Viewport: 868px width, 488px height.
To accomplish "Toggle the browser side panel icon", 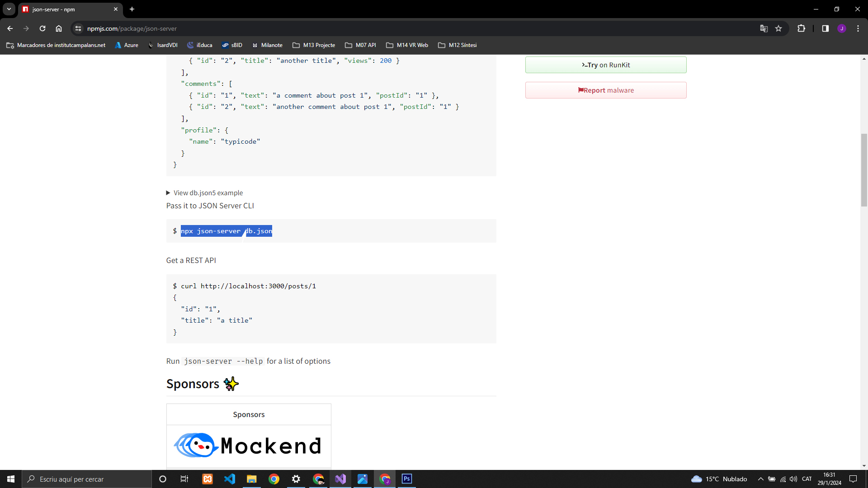I will point(825,28).
